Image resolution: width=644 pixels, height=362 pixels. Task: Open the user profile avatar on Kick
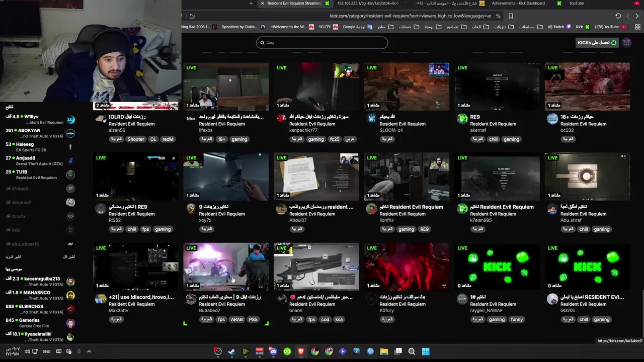[626, 43]
